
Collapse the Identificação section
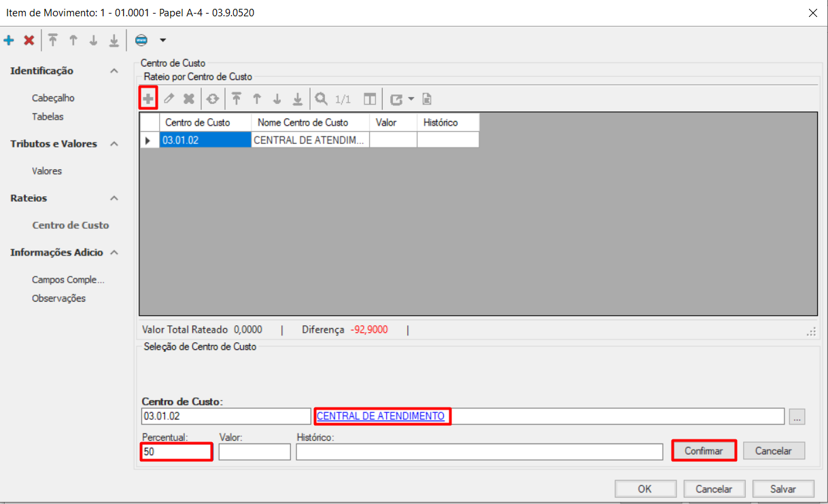(114, 71)
